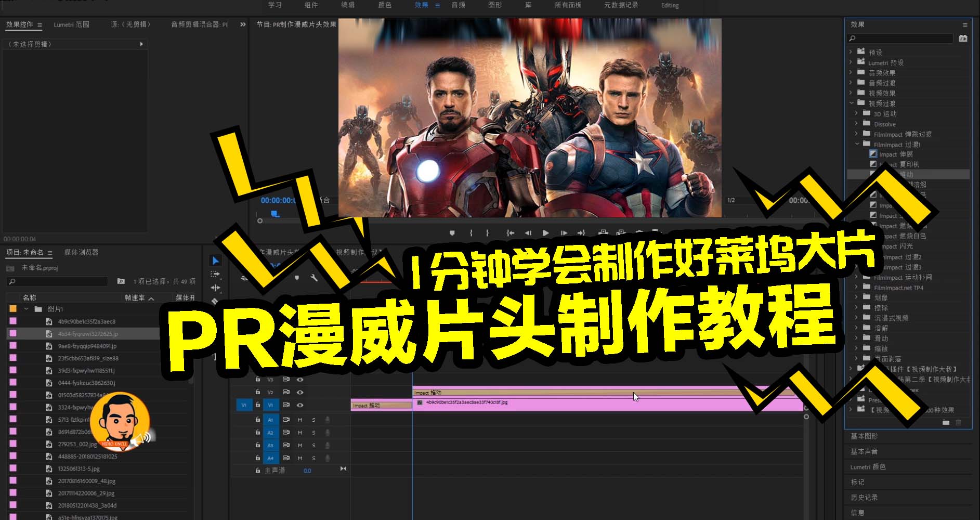This screenshot has width=980, height=520.
Task: Select the Ripple Edit tool
Action: [x=215, y=288]
